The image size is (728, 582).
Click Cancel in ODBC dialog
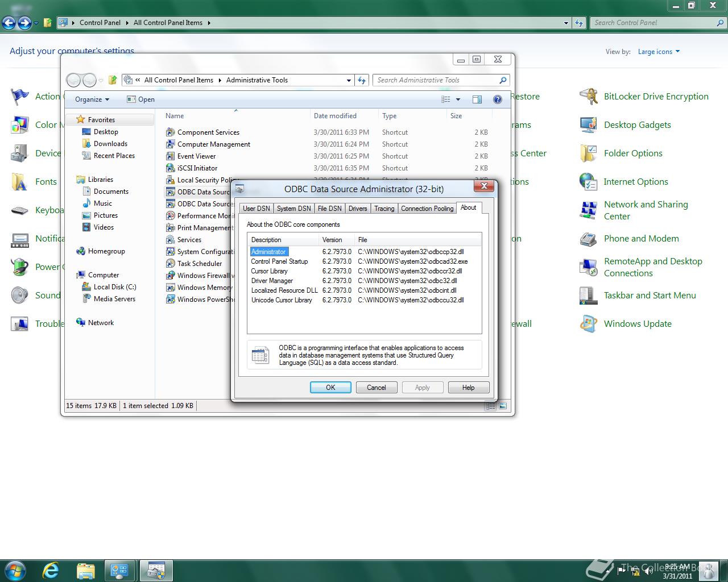[376, 388]
